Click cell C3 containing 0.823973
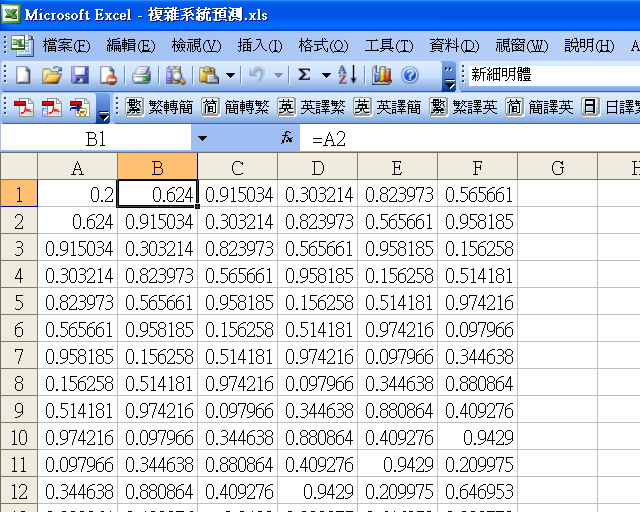This screenshot has height=512, width=640. (x=237, y=248)
